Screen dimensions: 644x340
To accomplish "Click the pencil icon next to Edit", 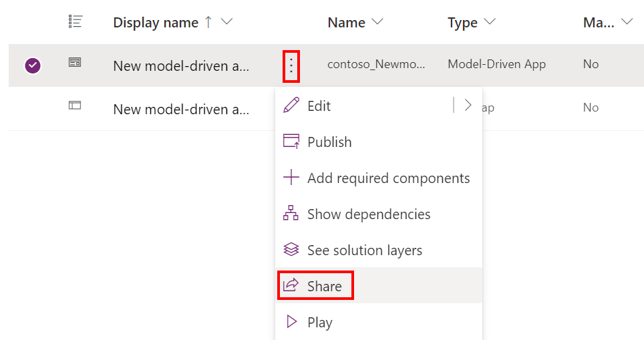I will coord(291,105).
